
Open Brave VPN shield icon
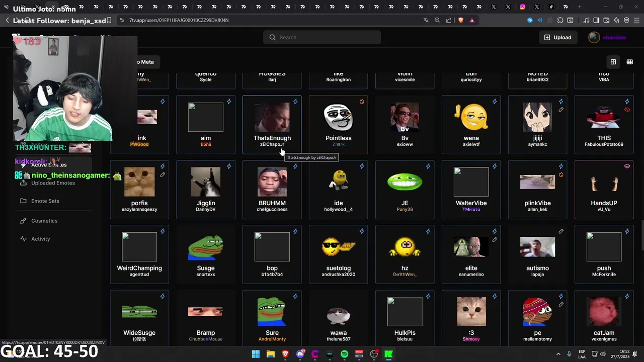coord(626,20)
